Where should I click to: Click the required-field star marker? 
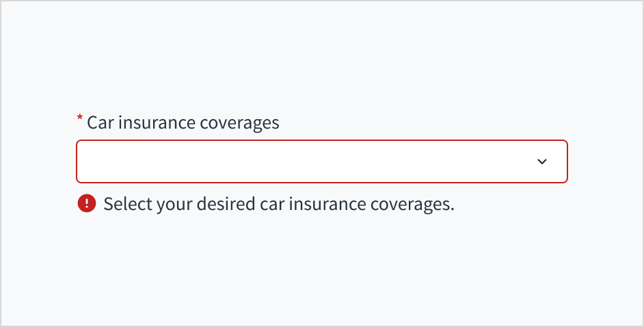(80, 120)
